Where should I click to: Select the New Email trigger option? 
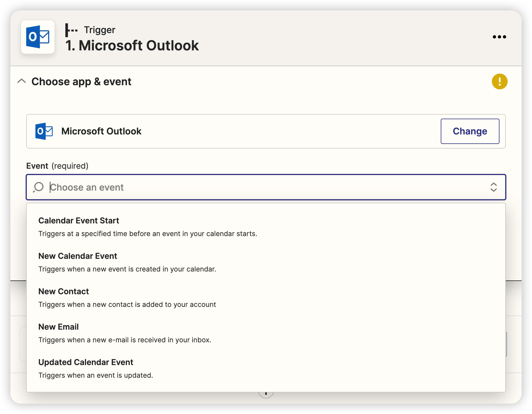pos(58,327)
